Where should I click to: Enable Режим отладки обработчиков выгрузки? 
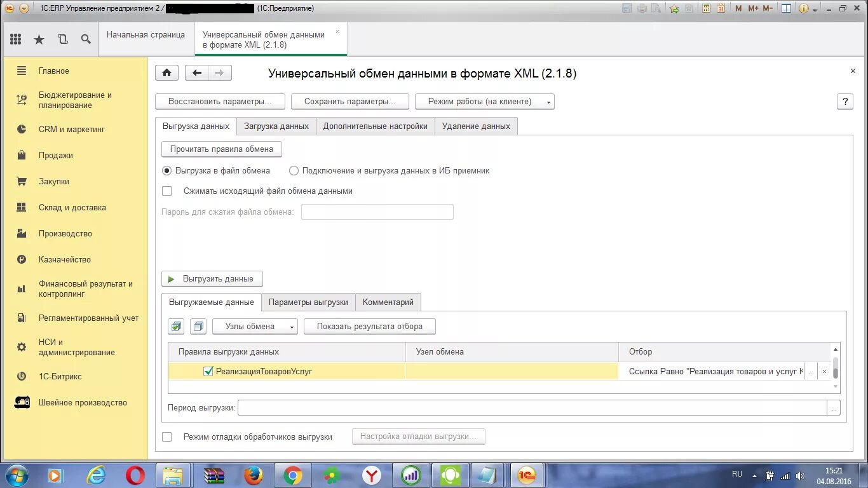[167, 437]
